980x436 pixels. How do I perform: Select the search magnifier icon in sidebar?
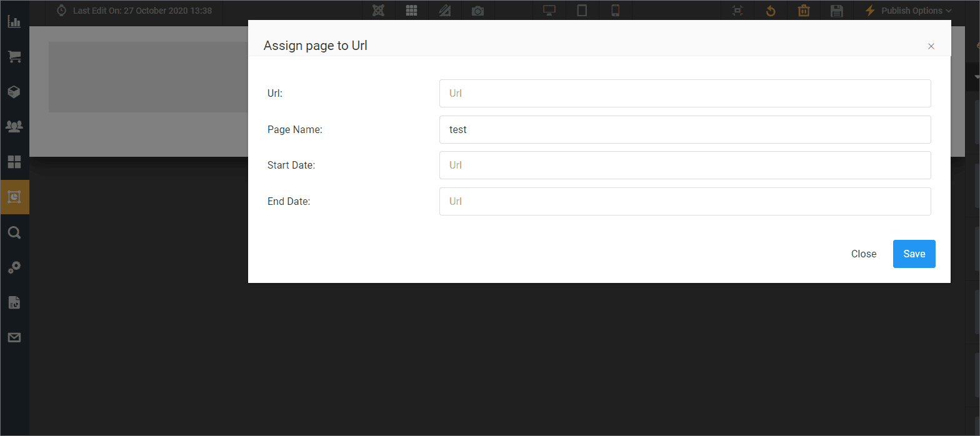[14, 233]
